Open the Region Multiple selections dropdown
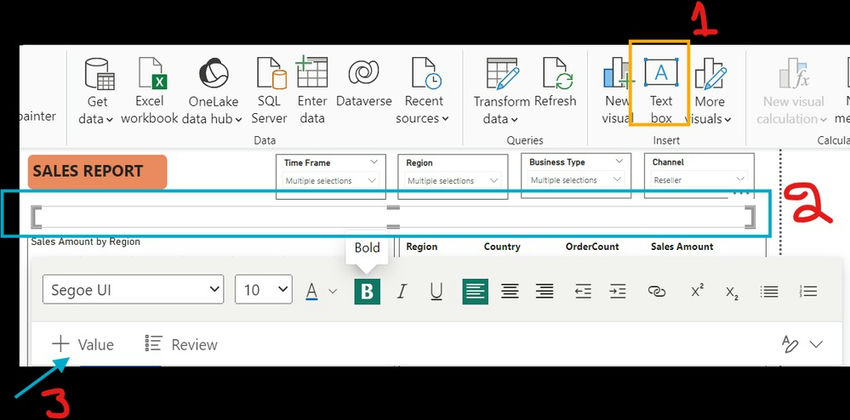The image size is (850, 420). point(452,180)
